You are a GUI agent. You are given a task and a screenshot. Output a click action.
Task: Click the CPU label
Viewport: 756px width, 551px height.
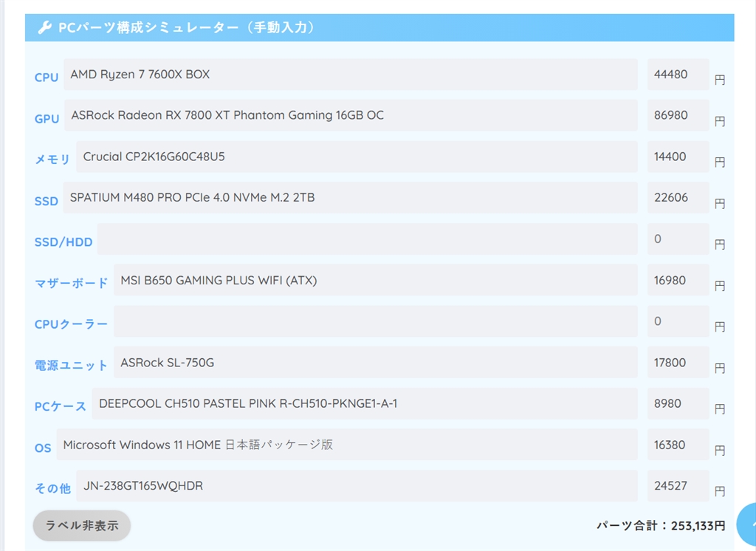pos(47,78)
